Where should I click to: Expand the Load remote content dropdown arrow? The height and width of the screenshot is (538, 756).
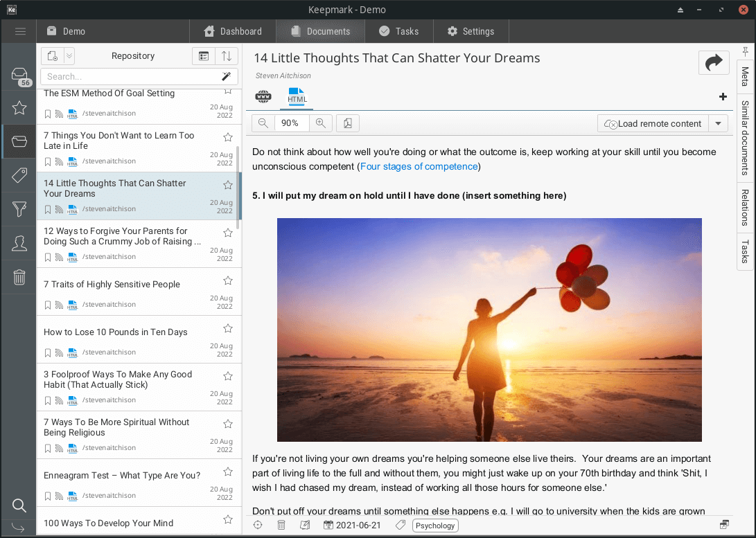[718, 123]
